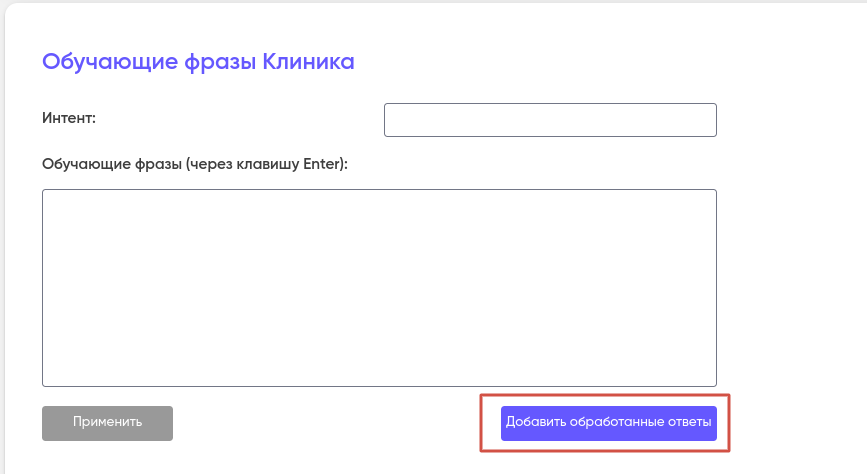Click the Интент: label
867x474 pixels.
69,118
